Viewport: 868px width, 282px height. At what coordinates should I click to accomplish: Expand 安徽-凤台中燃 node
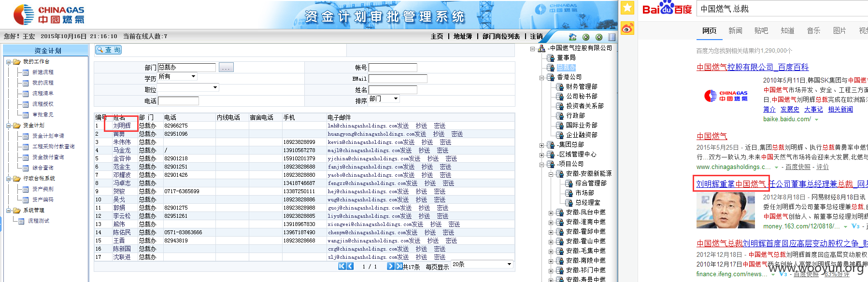551,212
